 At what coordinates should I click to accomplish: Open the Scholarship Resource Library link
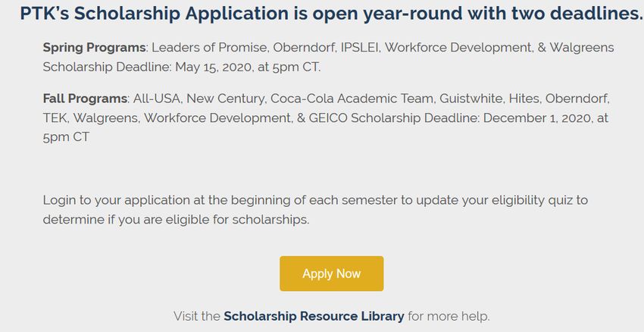coord(314,316)
